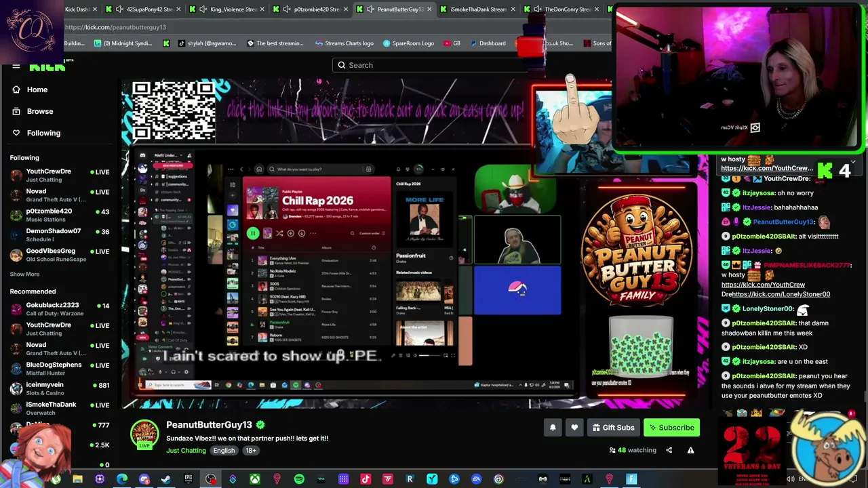The width and height of the screenshot is (868, 488).
Task: Expand Show More under Following list
Action: (x=24, y=274)
